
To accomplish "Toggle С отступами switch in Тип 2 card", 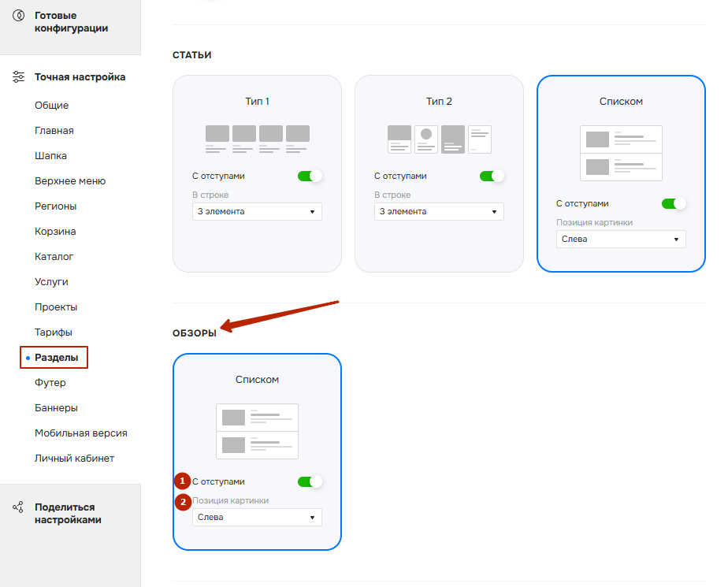I will [x=492, y=176].
